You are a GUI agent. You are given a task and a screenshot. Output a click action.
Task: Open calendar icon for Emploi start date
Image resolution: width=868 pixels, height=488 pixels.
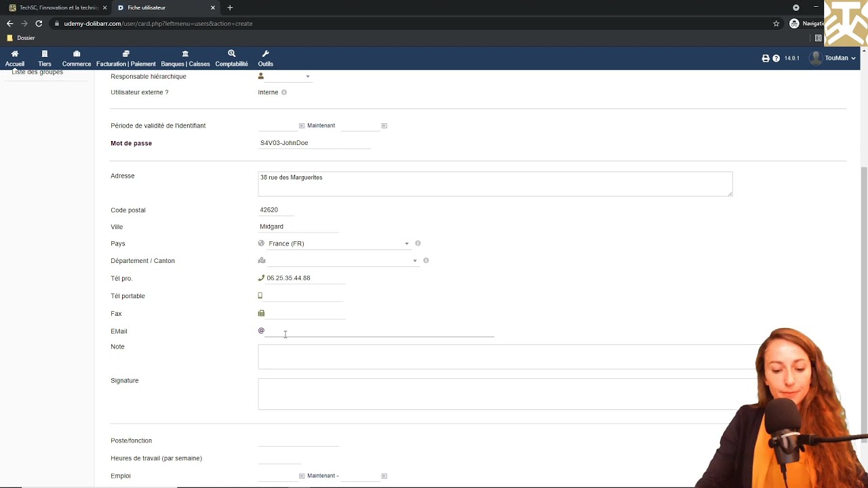pos(302,476)
